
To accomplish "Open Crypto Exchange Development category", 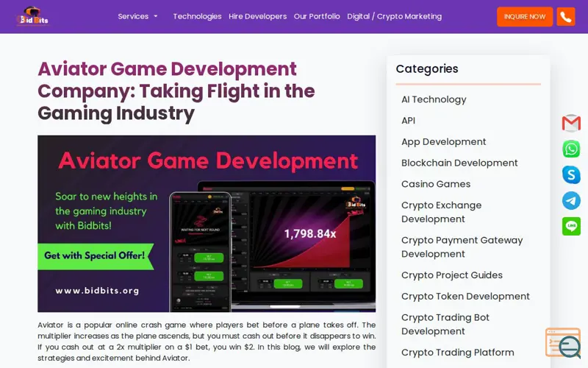I will tap(442, 212).
